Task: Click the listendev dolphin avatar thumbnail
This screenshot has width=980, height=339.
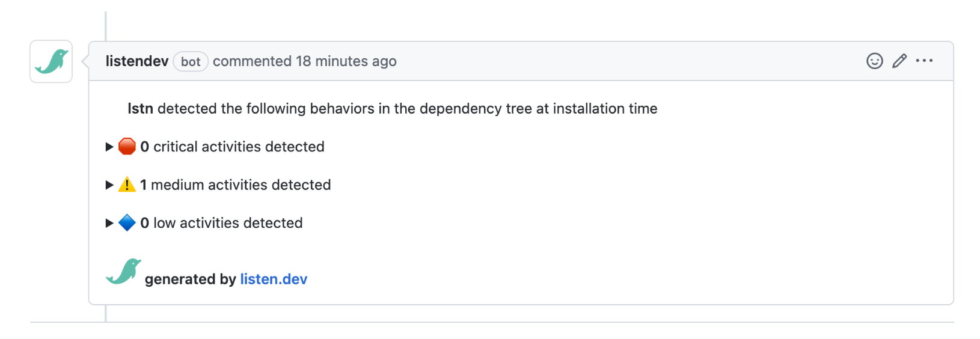Action: pyautogui.click(x=51, y=61)
